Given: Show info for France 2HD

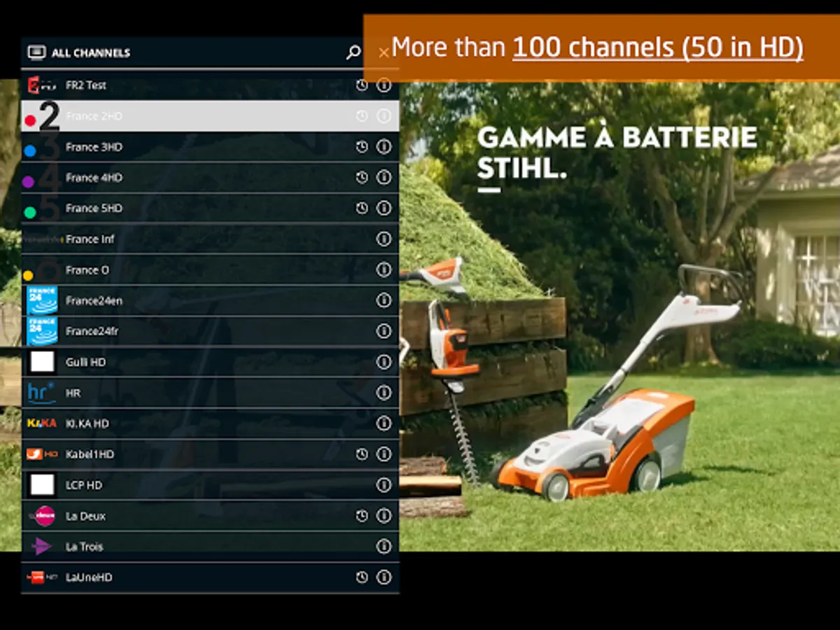Looking at the screenshot, I should point(384,116).
